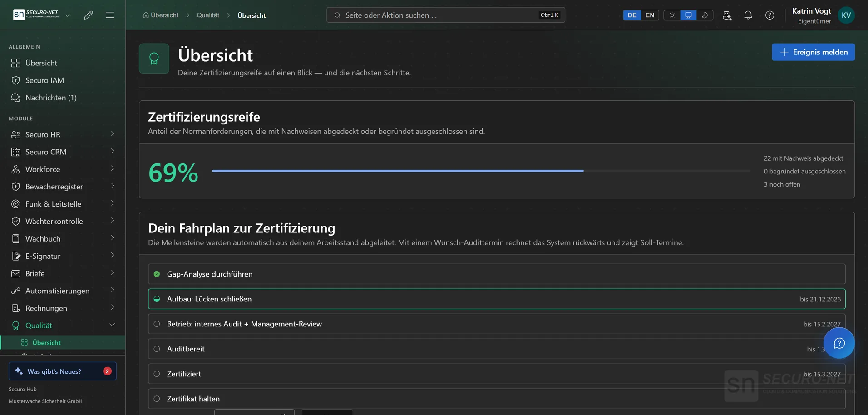Image resolution: width=868 pixels, height=415 pixels.
Task: Select Gap-Analyse durchführen milestone
Action: pyautogui.click(x=497, y=274)
